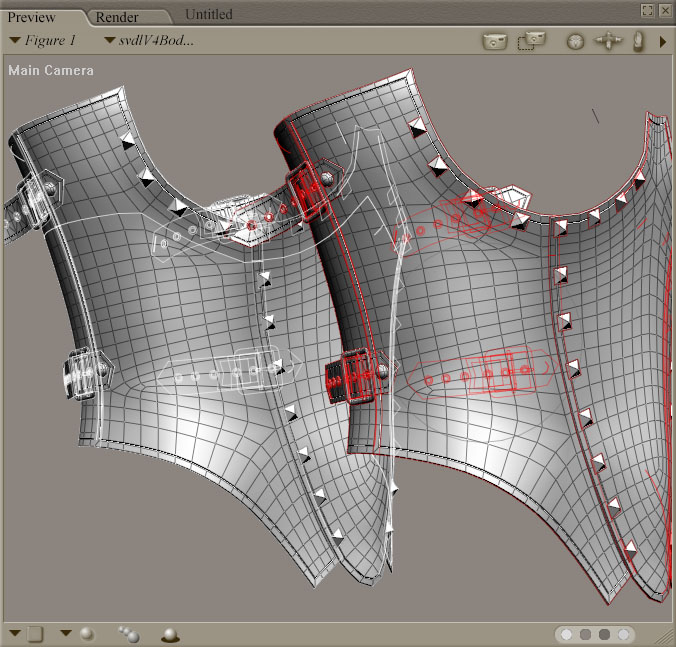The height and width of the screenshot is (647, 676).
Task: Open the tracking mode dropdown arrow
Action: [x=66, y=633]
